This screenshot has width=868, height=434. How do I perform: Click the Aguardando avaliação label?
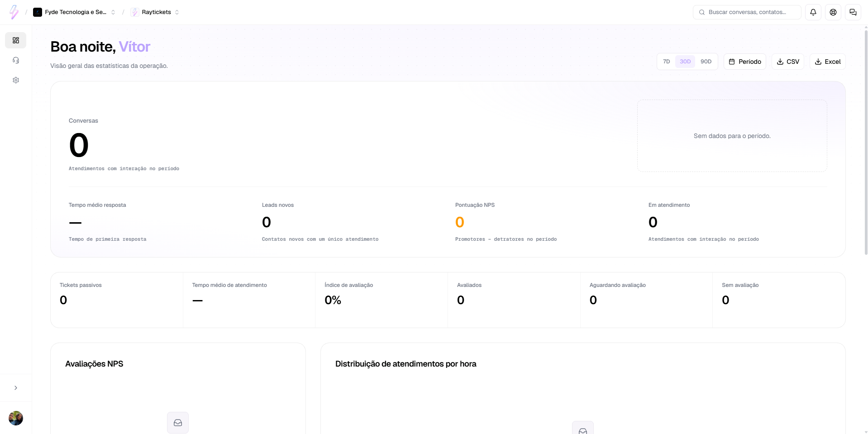(x=617, y=285)
